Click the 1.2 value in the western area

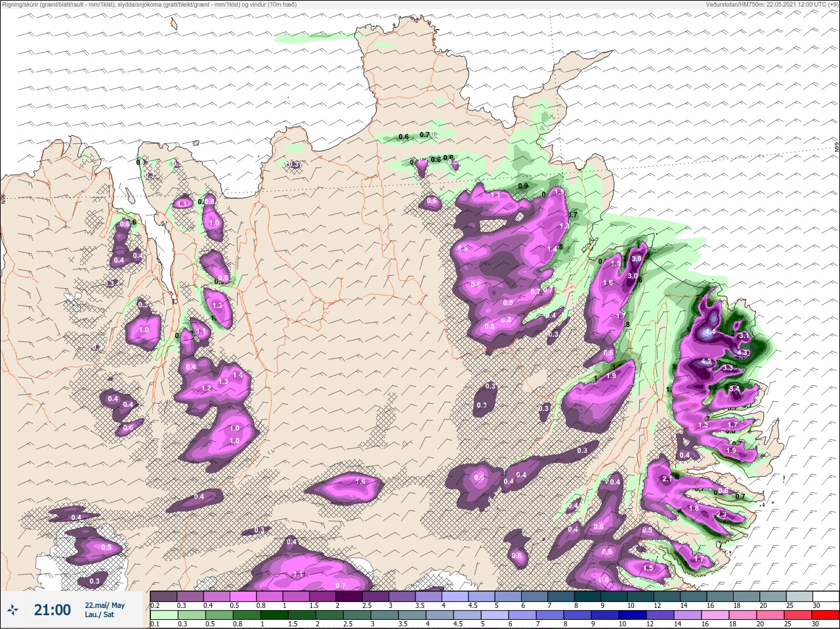tap(206, 389)
